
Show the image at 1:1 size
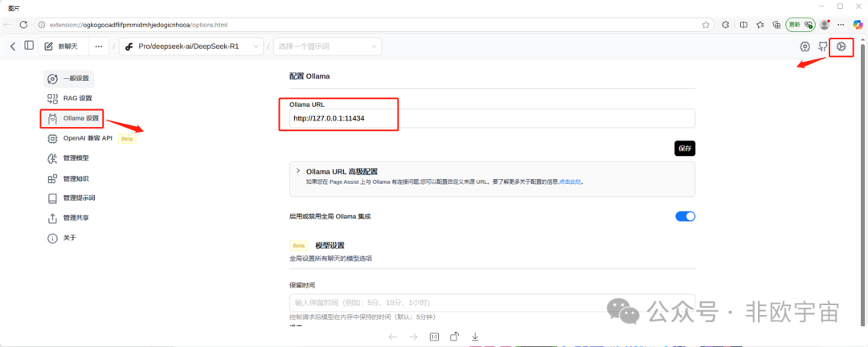tap(434, 337)
